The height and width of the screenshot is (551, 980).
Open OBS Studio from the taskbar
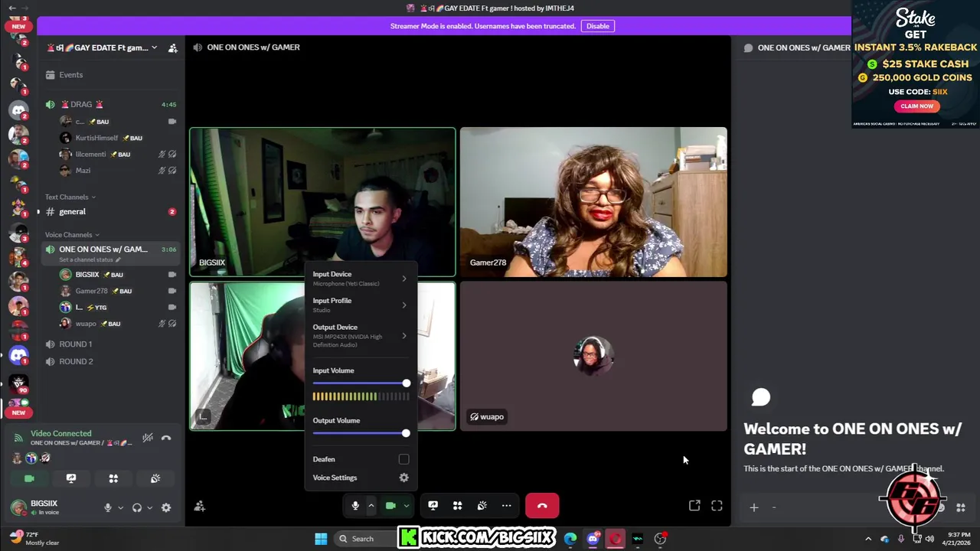(x=660, y=539)
